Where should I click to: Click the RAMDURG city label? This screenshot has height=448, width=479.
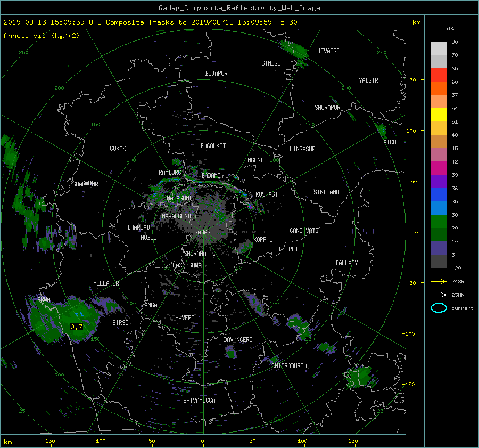click(x=170, y=173)
